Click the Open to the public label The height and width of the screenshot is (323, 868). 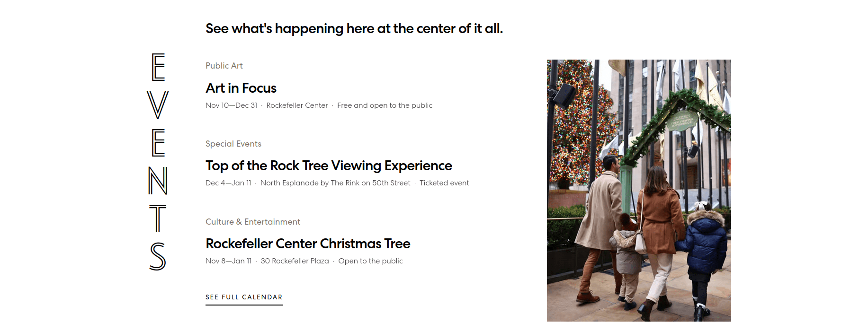pos(370,261)
